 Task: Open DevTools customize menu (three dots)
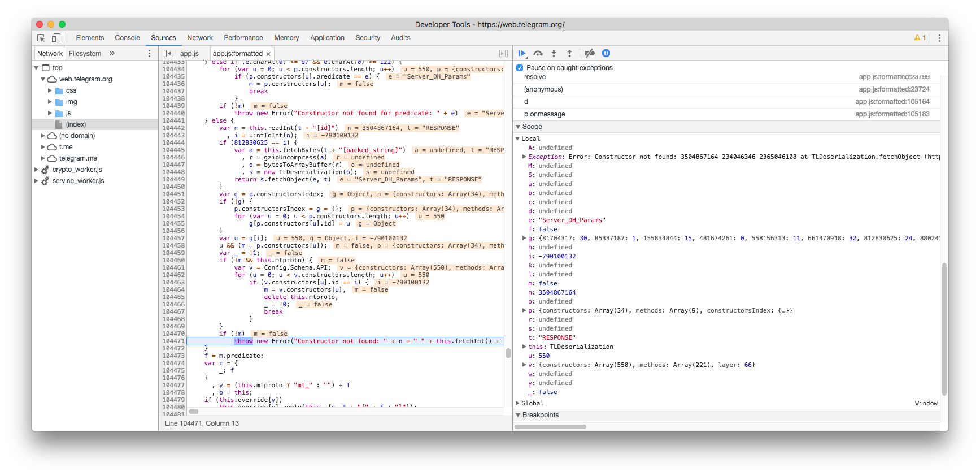(939, 38)
